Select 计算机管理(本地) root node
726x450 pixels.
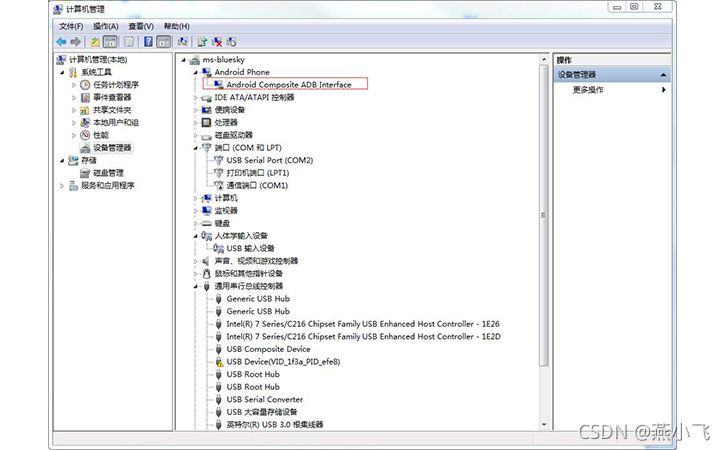coord(98,60)
